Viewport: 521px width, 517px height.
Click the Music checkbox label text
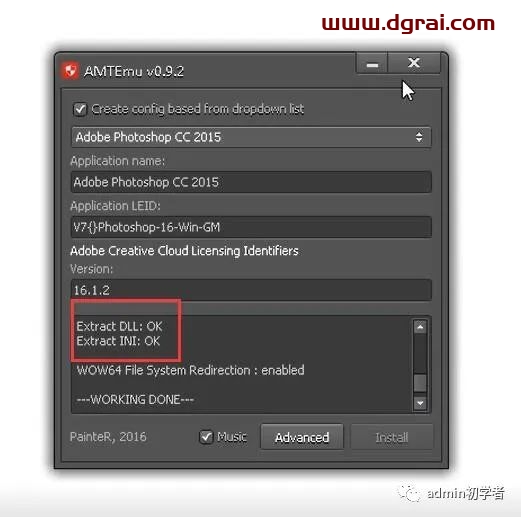tap(232, 437)
